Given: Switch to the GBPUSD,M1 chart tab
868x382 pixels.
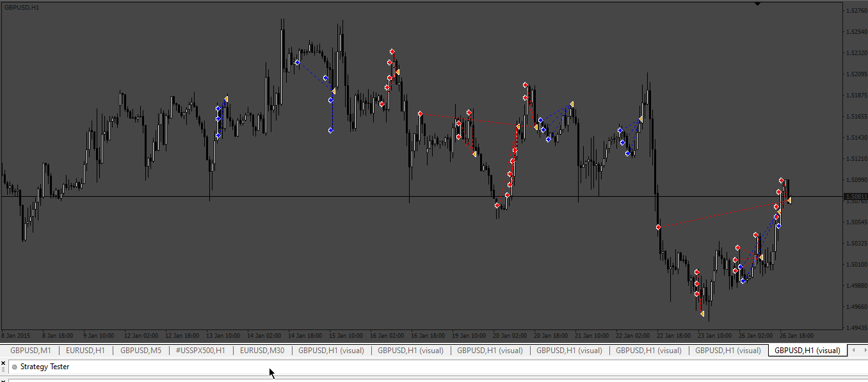Looking at the screenshot, I should pyautogui.click(x=31, y=351).
